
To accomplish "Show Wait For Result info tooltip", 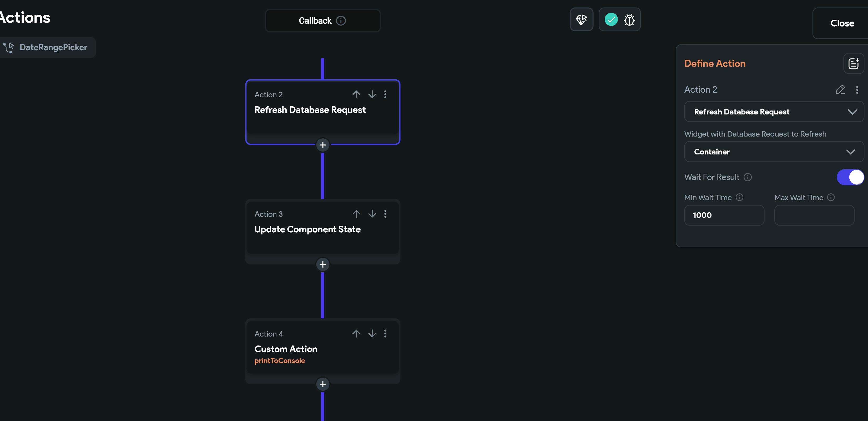I will [x=747, y=177].
